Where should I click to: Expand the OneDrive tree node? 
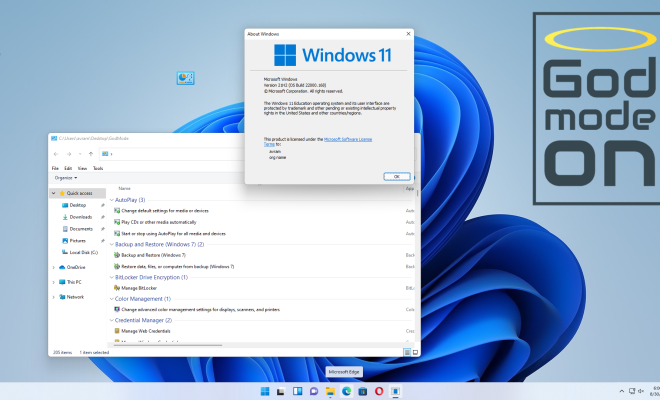pyautogui.click(x=53, y=267)
